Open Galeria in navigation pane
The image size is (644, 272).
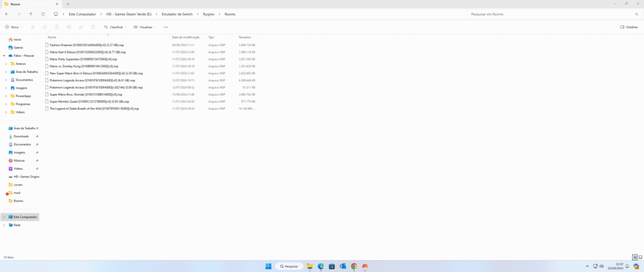tap(18, 48)
